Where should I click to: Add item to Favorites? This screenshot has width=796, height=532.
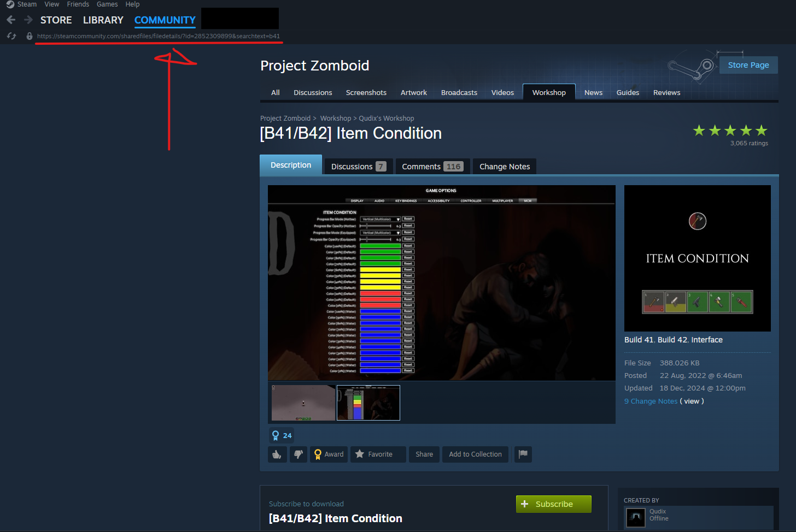pyautogui.click(x=378, y=454)
